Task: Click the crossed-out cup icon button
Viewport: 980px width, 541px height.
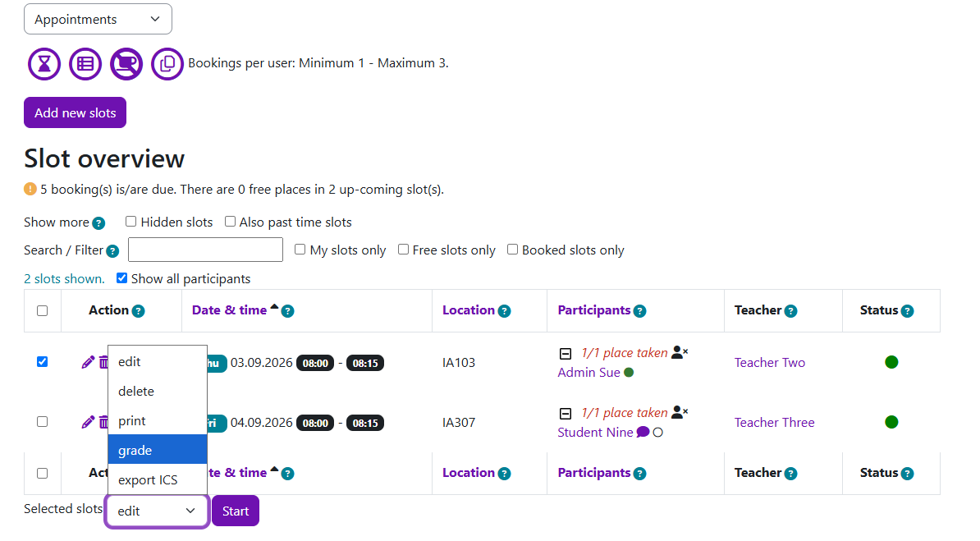Action: (x=126, y=64)
